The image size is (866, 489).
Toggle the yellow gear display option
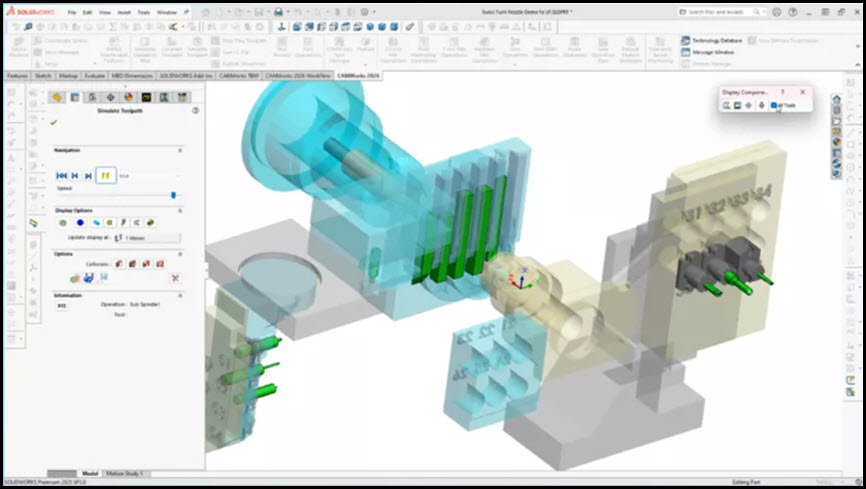pyautogui.click(x=109, y=223)
